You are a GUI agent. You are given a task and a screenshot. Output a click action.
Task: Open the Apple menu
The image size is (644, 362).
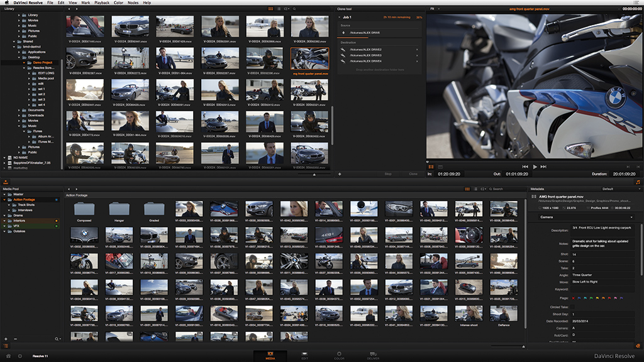[x=6, y=3]
